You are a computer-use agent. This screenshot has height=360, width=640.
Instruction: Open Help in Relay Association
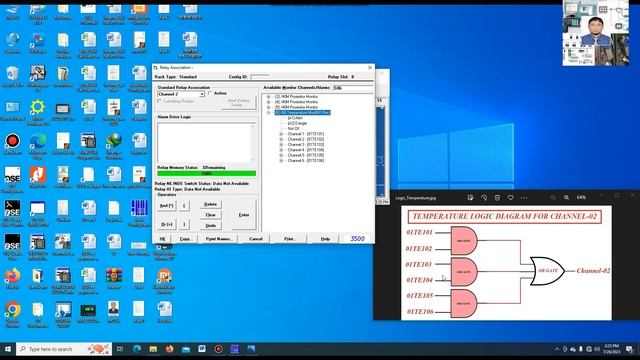pyautogui.click(x=325, y=239)
